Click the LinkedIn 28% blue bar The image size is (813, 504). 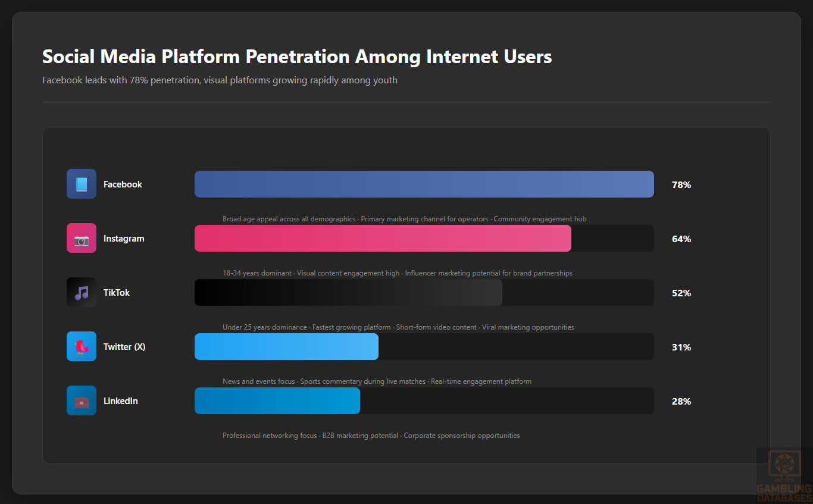pos(277,401)
